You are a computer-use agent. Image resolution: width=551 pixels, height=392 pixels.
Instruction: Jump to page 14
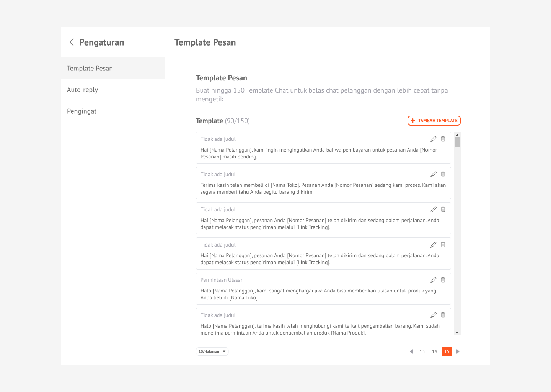click(434, 351)
